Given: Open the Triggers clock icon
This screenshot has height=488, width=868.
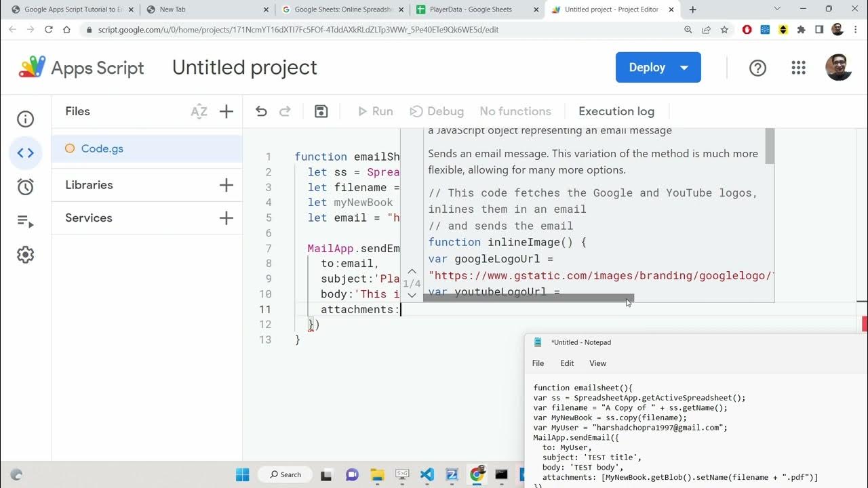Looking at the screenshot, I should 25,187.
